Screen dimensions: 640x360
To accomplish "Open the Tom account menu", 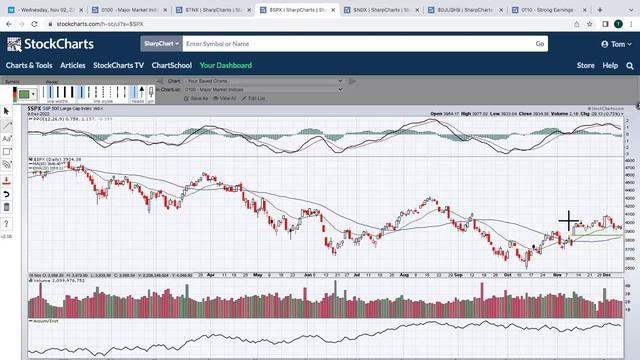I will [616, 44].
